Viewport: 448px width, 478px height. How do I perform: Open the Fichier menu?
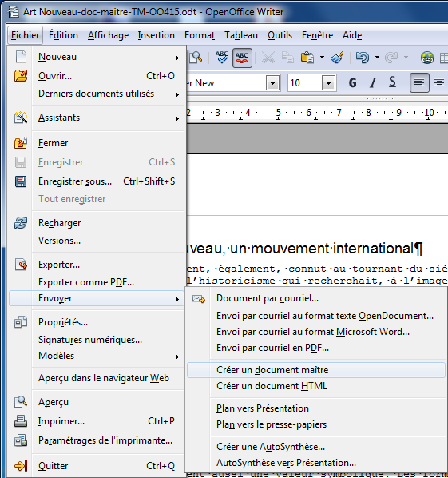(x=25, y=35)
